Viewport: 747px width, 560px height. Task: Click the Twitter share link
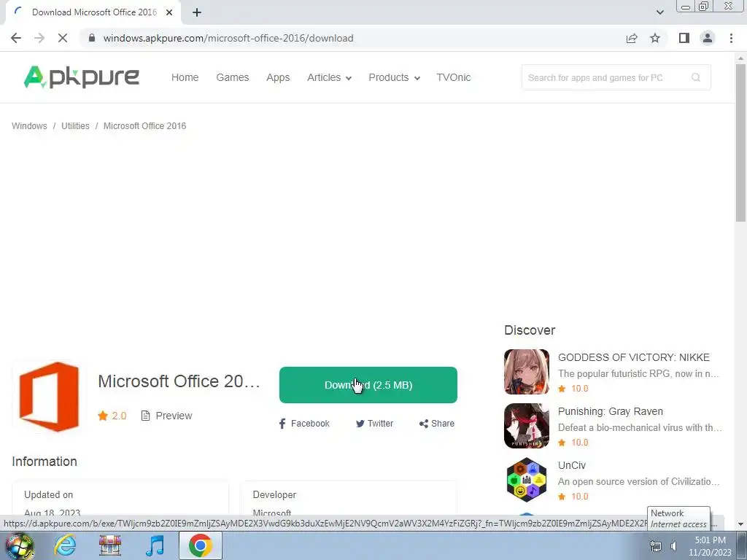click(x=374, y=424)
